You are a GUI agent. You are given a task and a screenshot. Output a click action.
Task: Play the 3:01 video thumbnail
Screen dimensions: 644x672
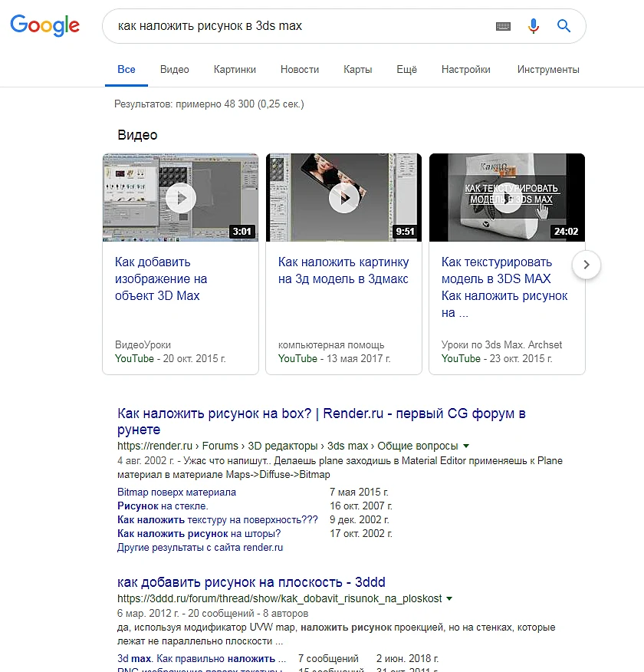[x=180, y=198]
